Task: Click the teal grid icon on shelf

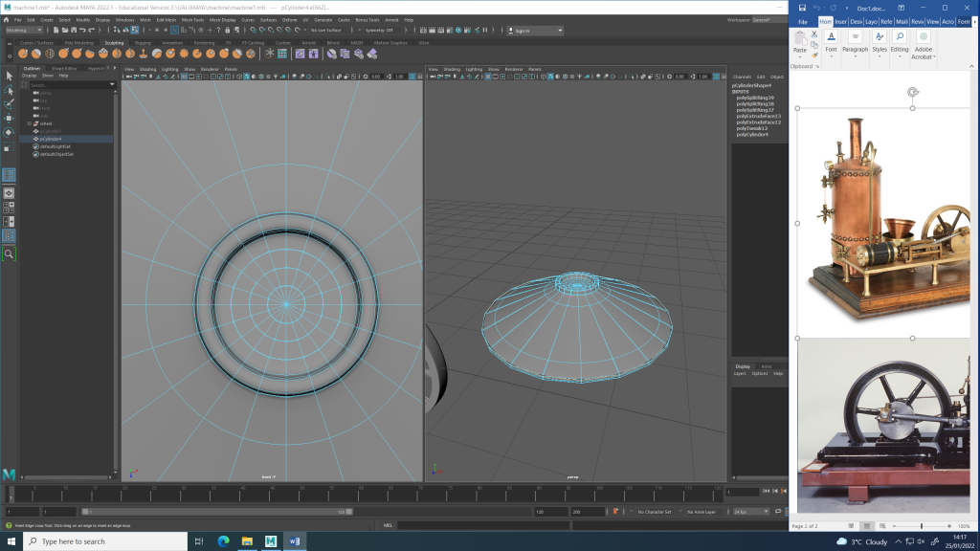Action: tap(282, 54)
